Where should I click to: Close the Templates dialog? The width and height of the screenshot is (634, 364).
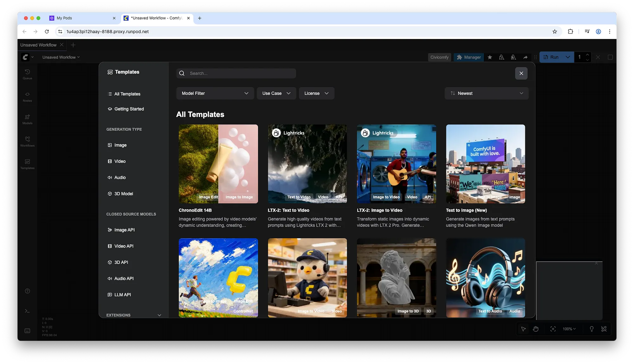point(521,73)
